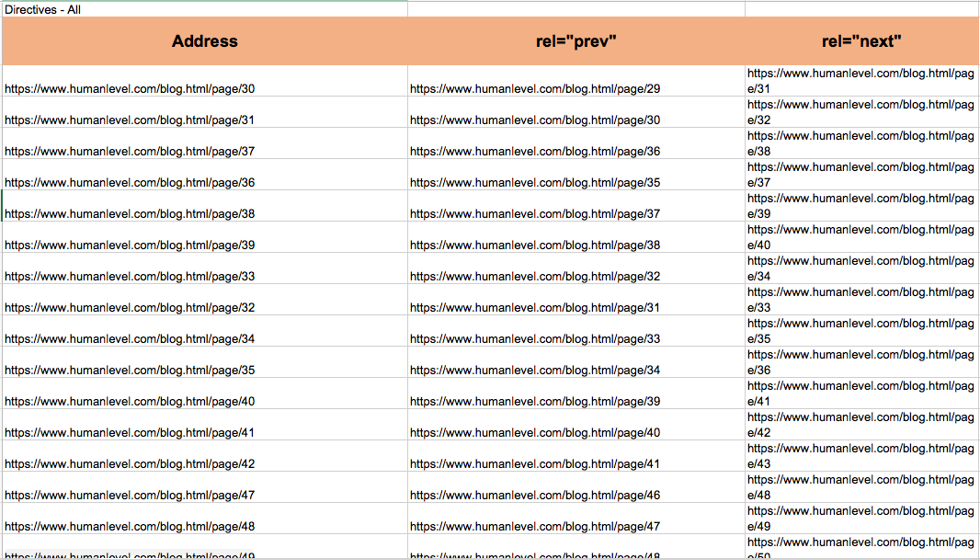Click the empty cell right of Directives - All

(x=575, y=9)
